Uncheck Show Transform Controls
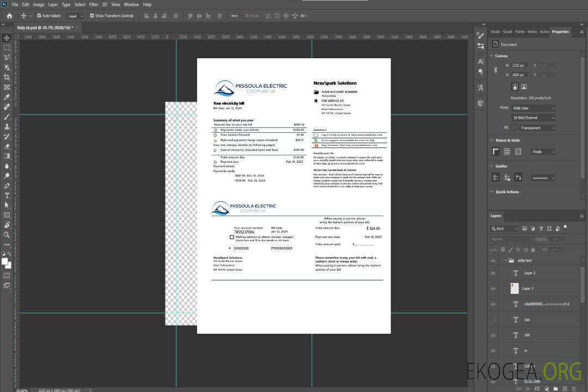The height and width of the screenshot is (392, 588). click(x=92, y=16)
